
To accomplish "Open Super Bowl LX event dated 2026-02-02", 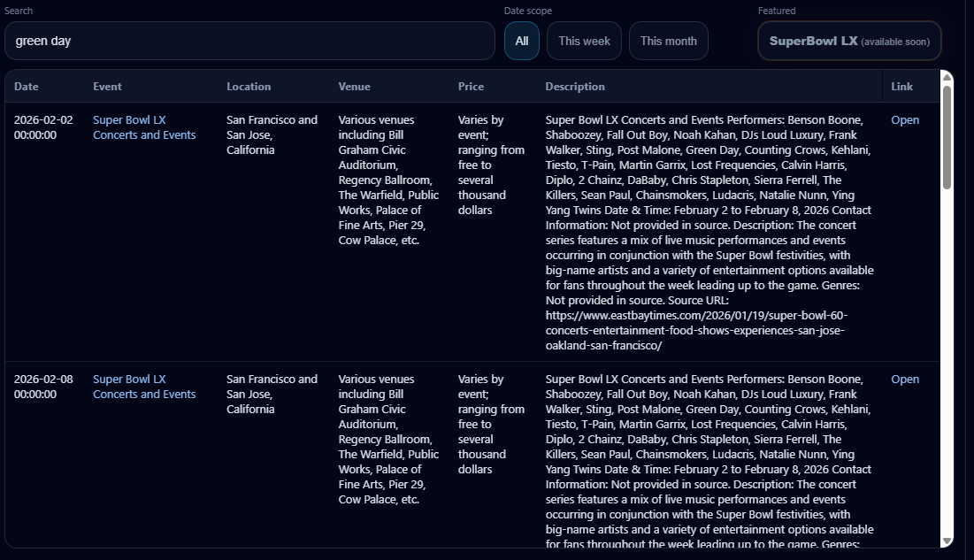I will point(144,127).
